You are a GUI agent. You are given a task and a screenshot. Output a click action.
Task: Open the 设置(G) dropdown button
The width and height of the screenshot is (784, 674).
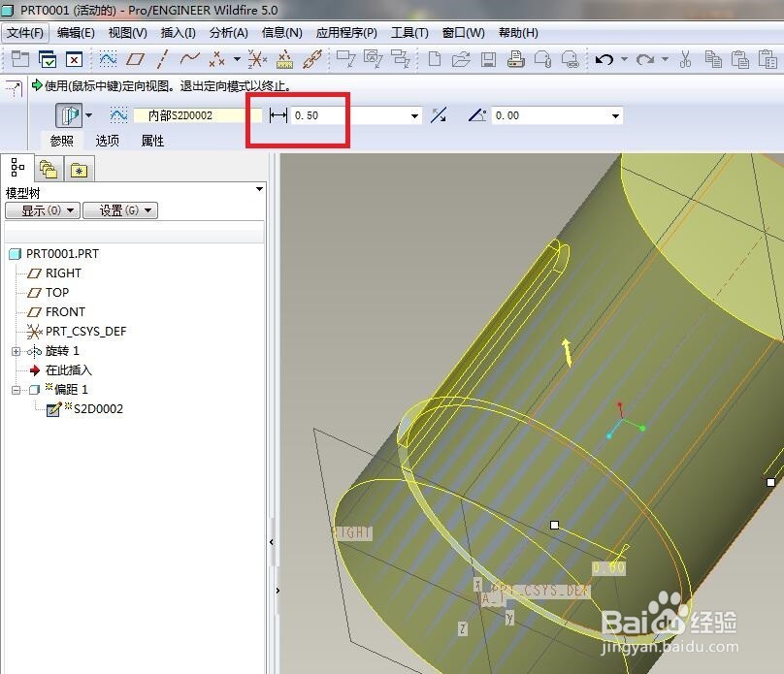120,210
